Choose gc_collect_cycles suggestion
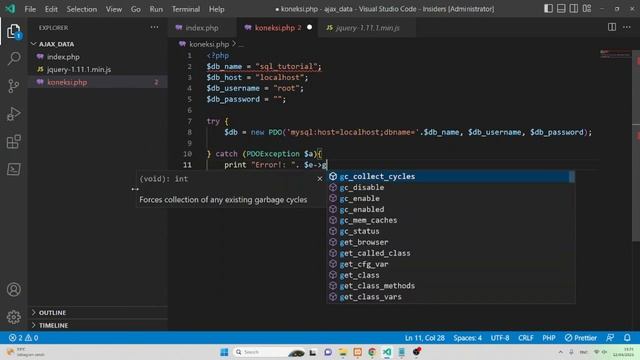This screenshot has height=360, width=640. tap(450, 176)
